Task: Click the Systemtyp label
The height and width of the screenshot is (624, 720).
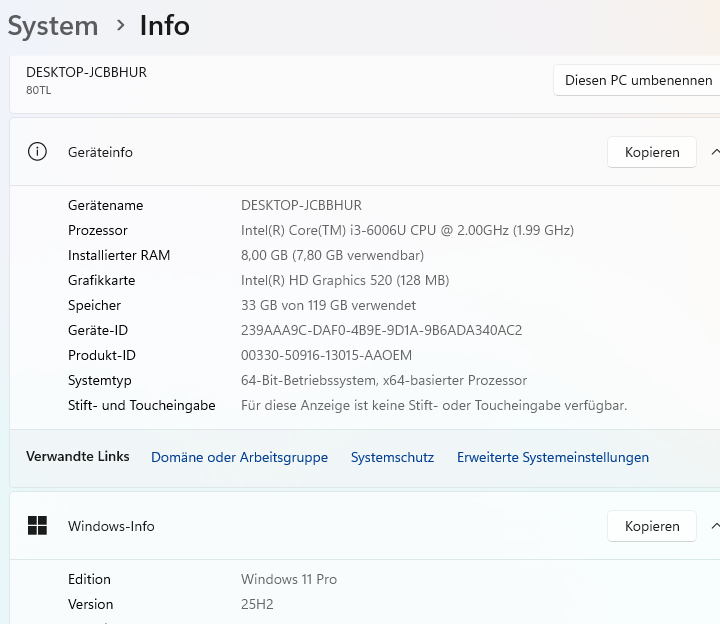Action: pos(100,381)
